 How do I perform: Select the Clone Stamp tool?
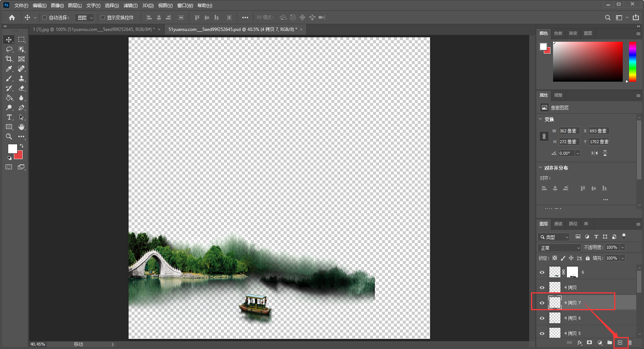click(22, 78)
